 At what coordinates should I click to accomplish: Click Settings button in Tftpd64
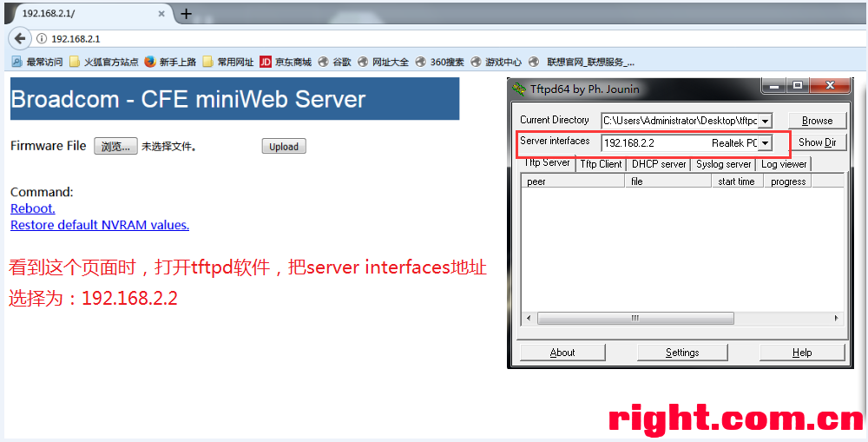point(682,353)
